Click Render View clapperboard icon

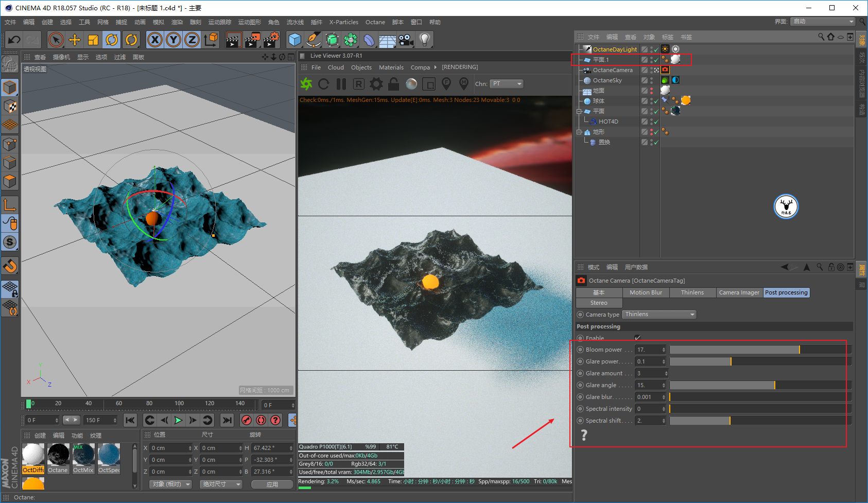click(x=233, y=40)
